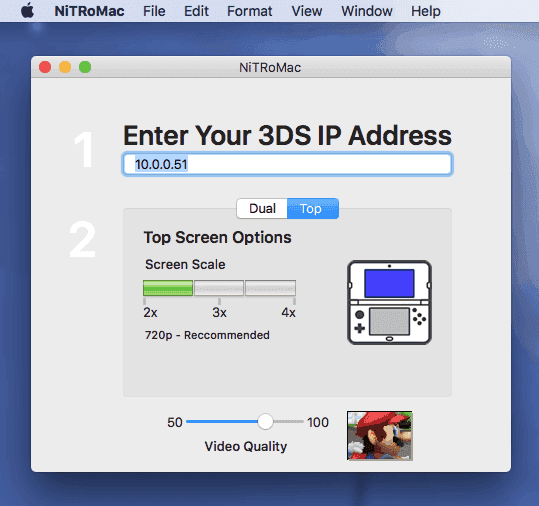Click the gray bottom screen on the 3DS graphic

(x=389, y=321)
